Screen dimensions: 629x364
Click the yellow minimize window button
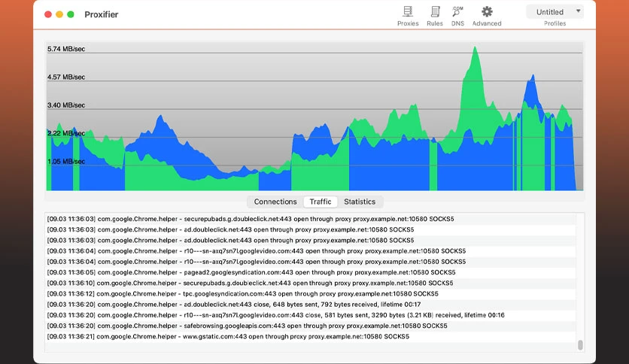[59, 14]
